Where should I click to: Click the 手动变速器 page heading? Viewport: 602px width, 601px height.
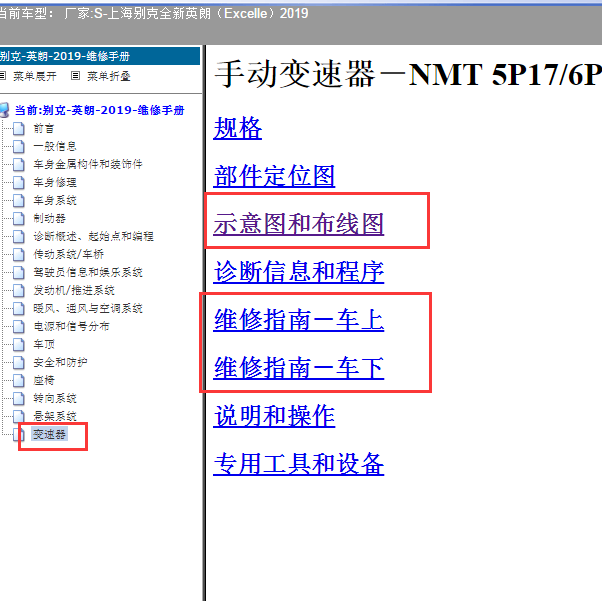(408, 74)
